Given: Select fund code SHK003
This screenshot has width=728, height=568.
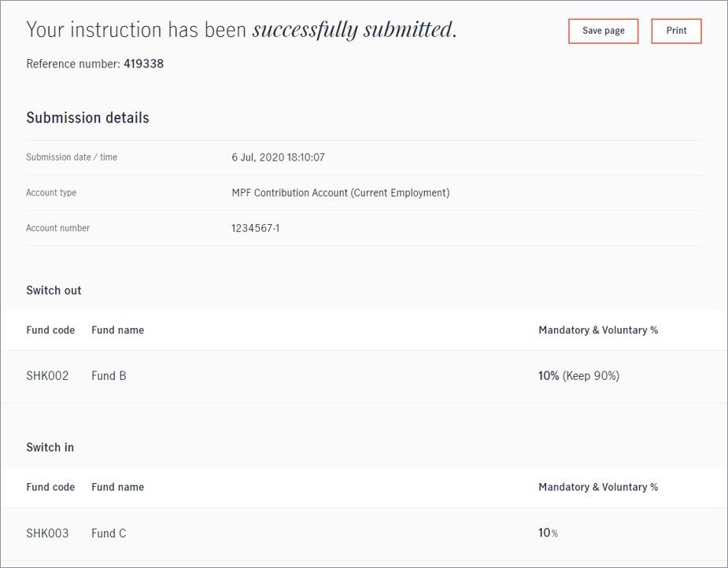Looking at the screenshot, I should point(47,533).
